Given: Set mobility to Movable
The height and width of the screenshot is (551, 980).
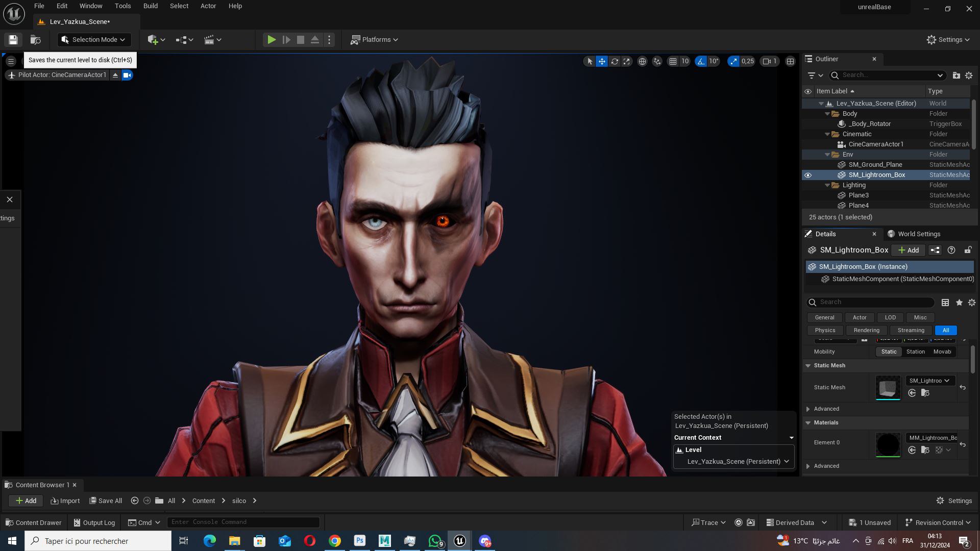Looking at the screenshot, I should [942, 352].
